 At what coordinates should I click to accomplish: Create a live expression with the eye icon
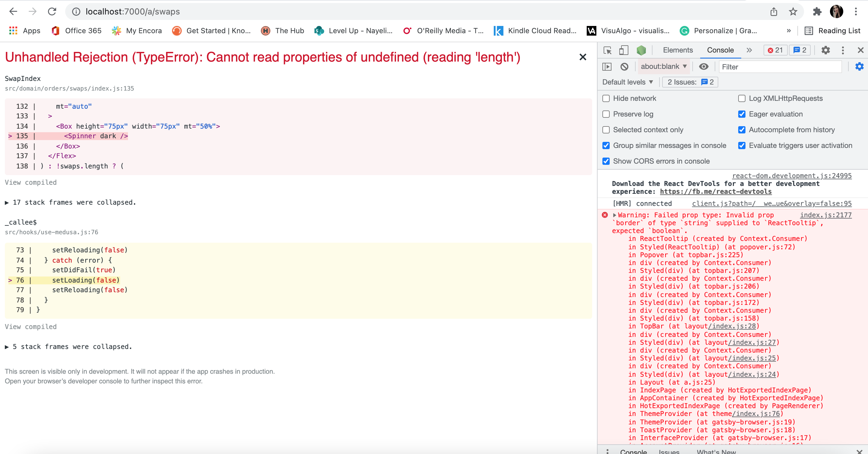coord(704,66)
